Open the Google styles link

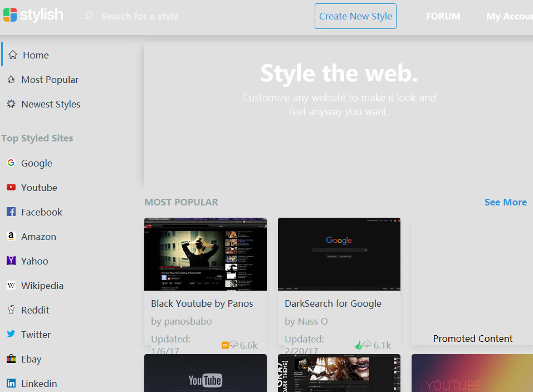click(x=37, y=163)
